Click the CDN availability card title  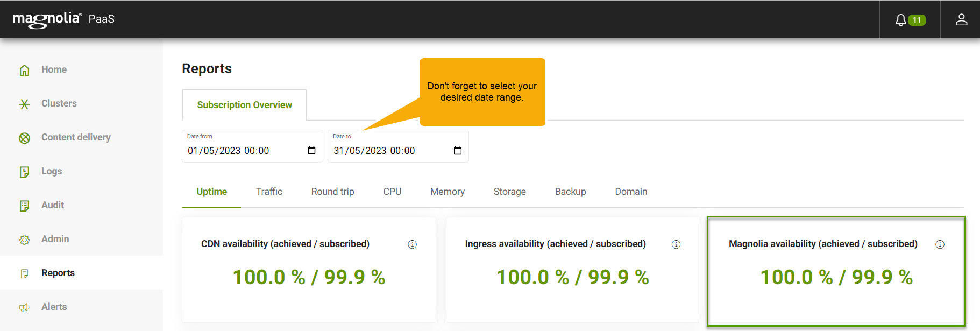[x=285, y=244]
